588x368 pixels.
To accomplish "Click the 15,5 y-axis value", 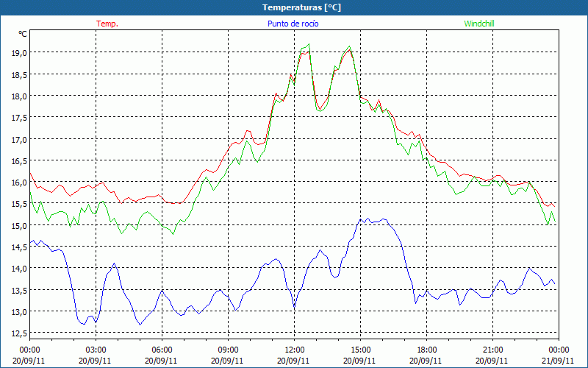I will pos(20,204).
